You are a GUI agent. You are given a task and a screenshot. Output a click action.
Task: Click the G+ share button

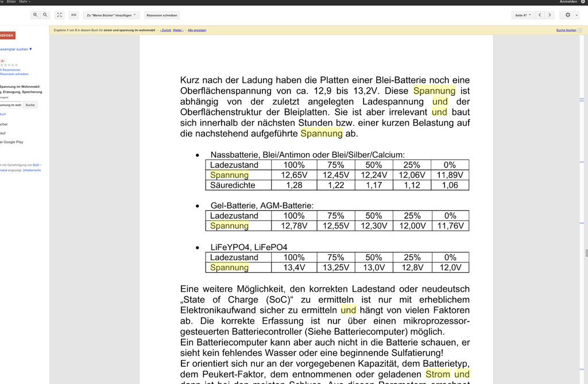point(3,61)
